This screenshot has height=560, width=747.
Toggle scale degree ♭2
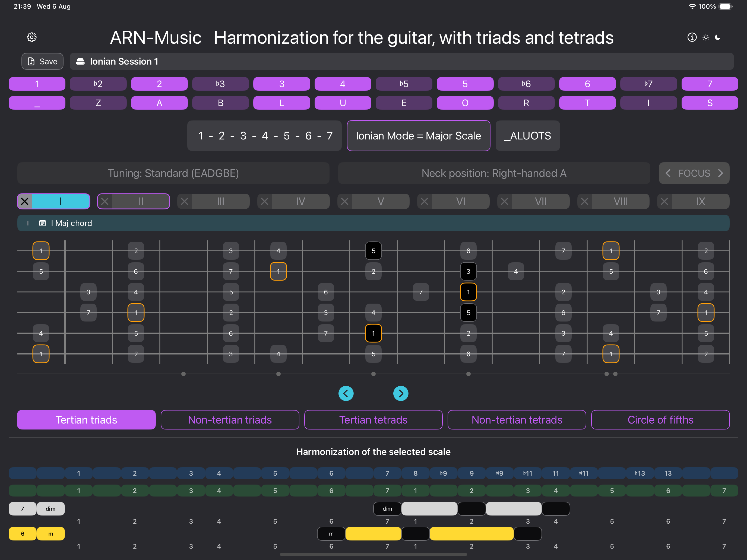point(98,84)
